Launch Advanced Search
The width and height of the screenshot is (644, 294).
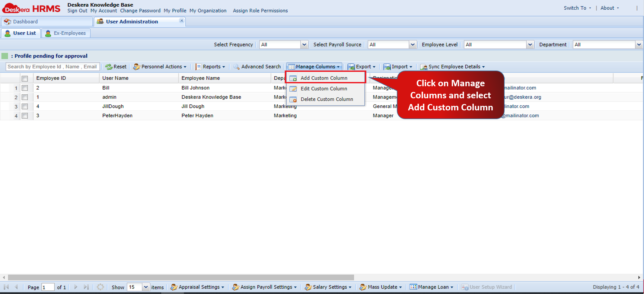click(x=257, y=67)
